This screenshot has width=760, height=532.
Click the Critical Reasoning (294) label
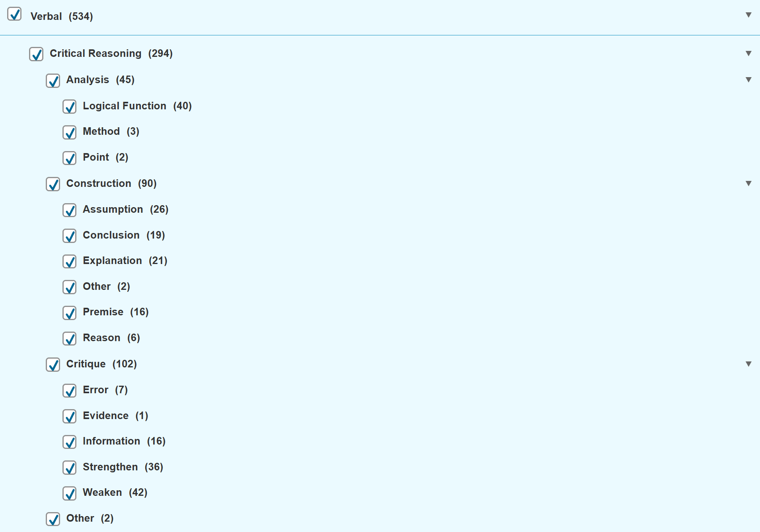111,53
